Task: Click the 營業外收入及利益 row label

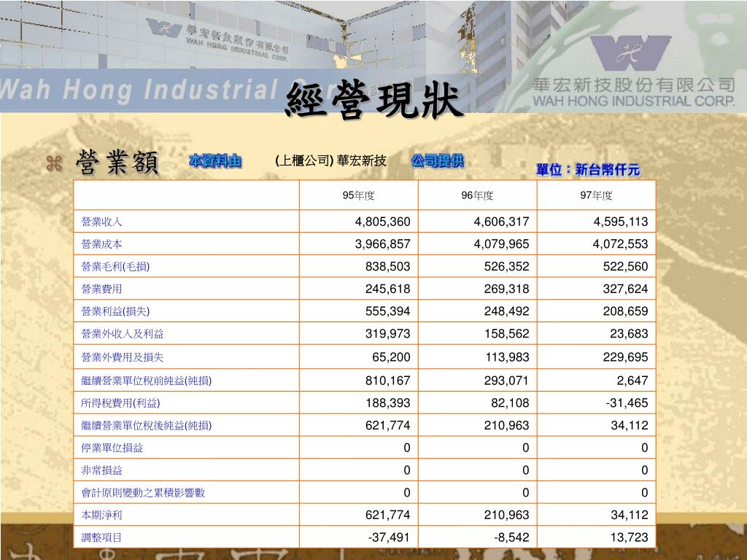Action: (123, 333)
